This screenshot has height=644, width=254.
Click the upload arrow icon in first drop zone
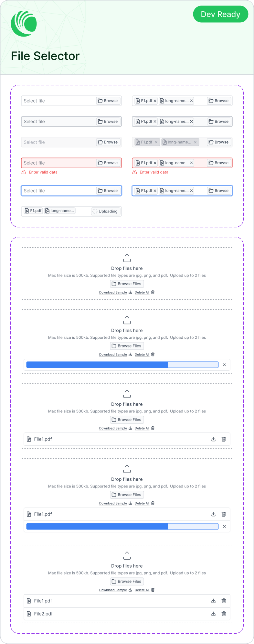pyautogui.click(x=127, y=258)
